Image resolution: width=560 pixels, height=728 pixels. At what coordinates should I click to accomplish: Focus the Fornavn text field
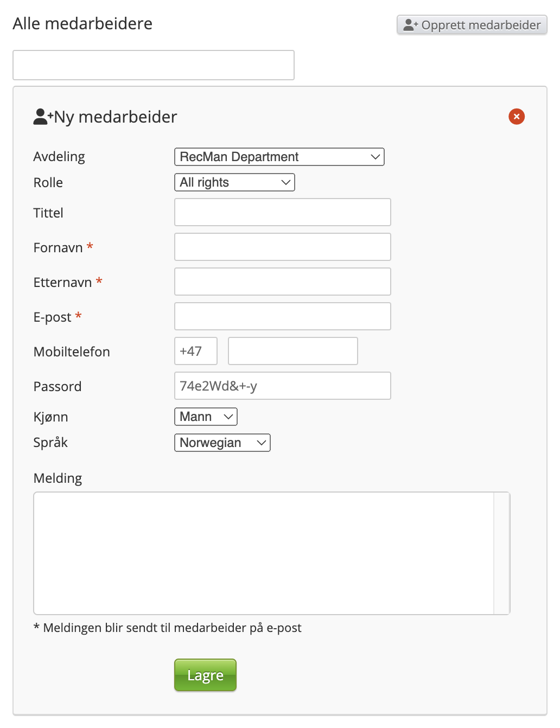(x=282, y=247)
